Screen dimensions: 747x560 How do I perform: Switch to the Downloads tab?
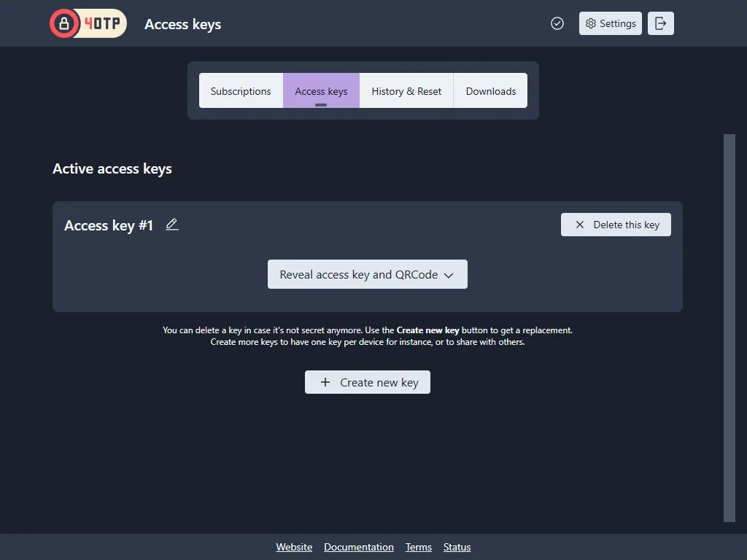pos(490,90)
